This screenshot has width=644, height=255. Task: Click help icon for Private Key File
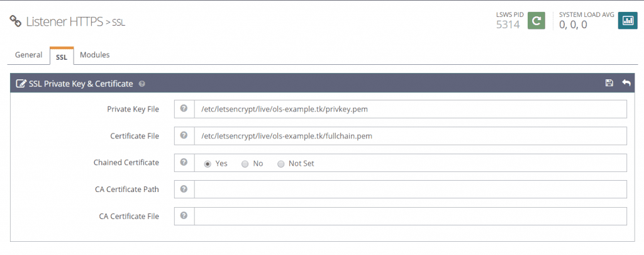coord(184,108)
